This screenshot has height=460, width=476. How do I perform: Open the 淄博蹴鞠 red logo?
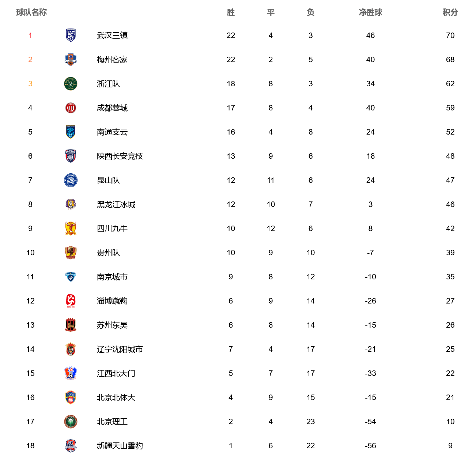click(71, 301)
